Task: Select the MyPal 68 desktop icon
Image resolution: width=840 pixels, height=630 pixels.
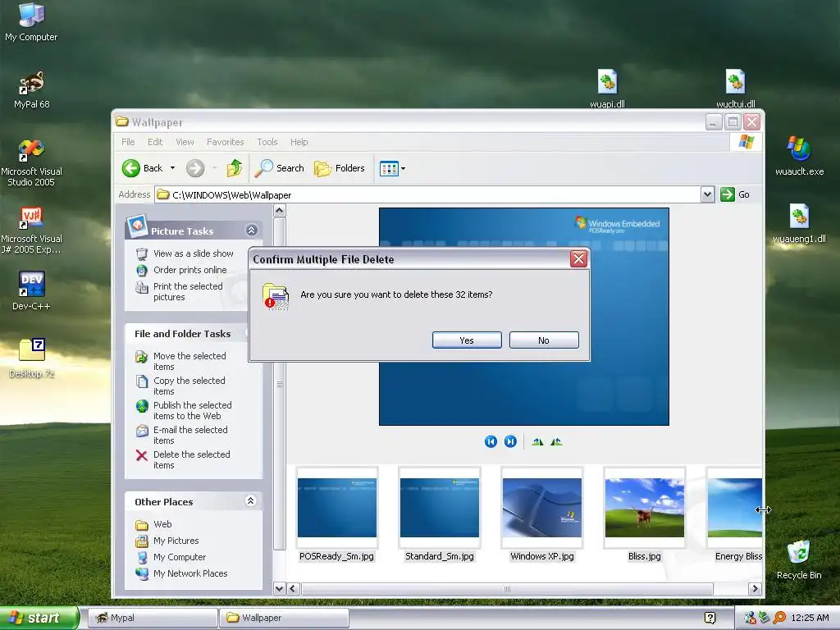Action: (x=32, y=89)
